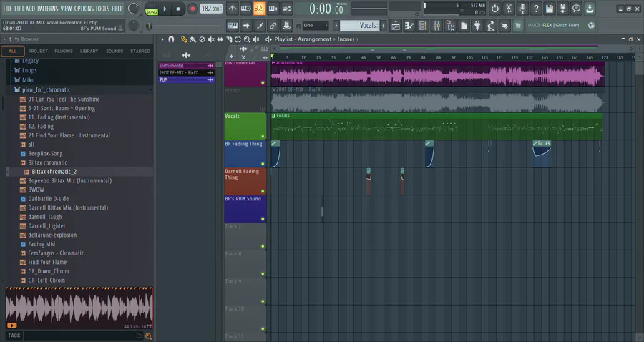Select Bittax chromatic_2 file
The image size is (644, 342).
click(x=54, y=172)
